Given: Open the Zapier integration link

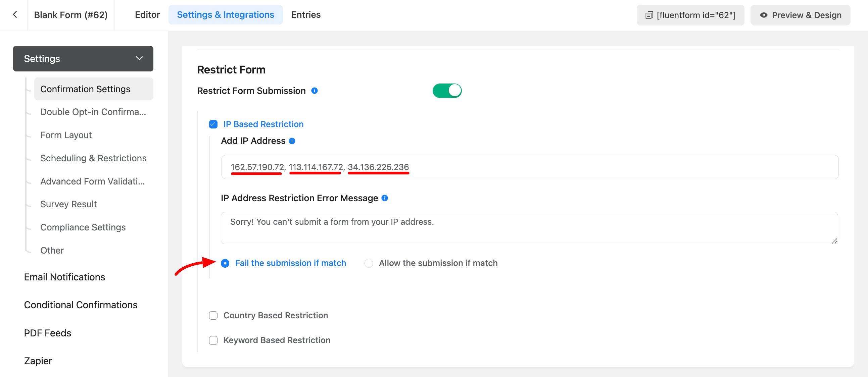Looking at the screenshot, I should pyautogui.click(x=38, y=361).
